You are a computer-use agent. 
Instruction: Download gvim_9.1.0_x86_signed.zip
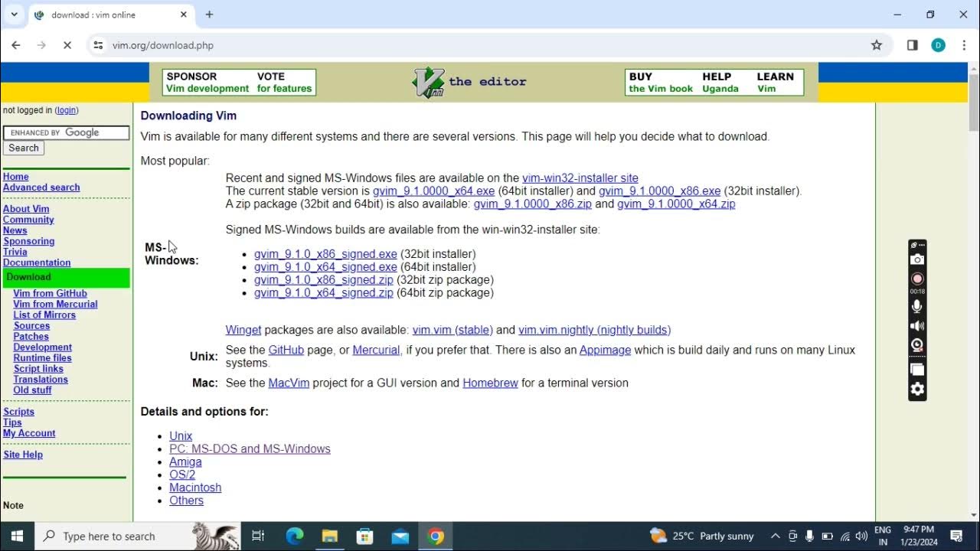coord(323,280)
